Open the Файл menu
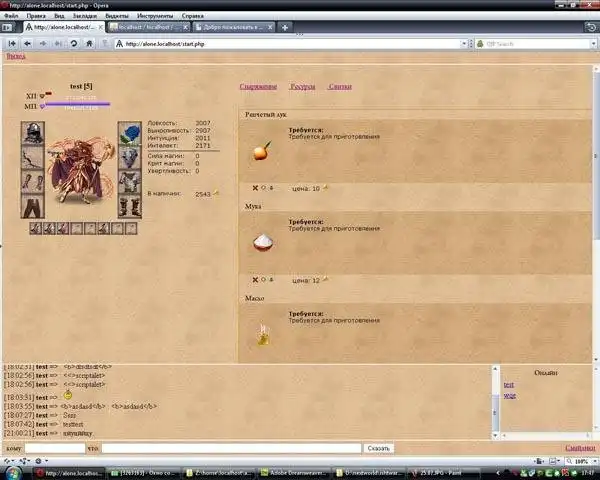Image resolution: width=600 pixels, height=480 pixels. point(11,16)
